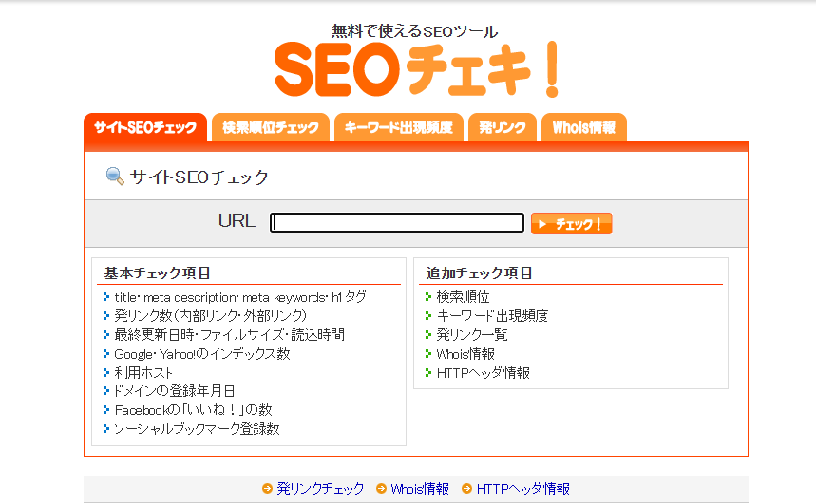816x504 pixels.
Task: Open the 発リンクチェック footer link
Action: [320, 489]
